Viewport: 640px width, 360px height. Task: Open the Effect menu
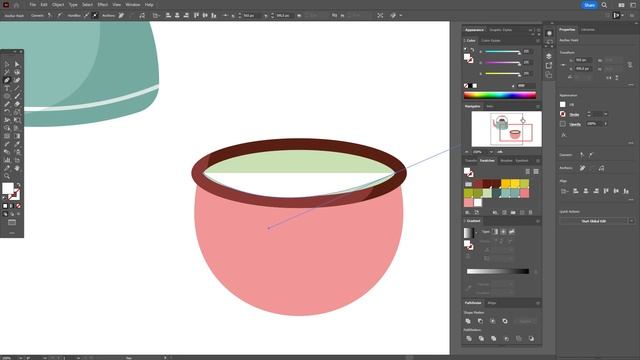103,4
